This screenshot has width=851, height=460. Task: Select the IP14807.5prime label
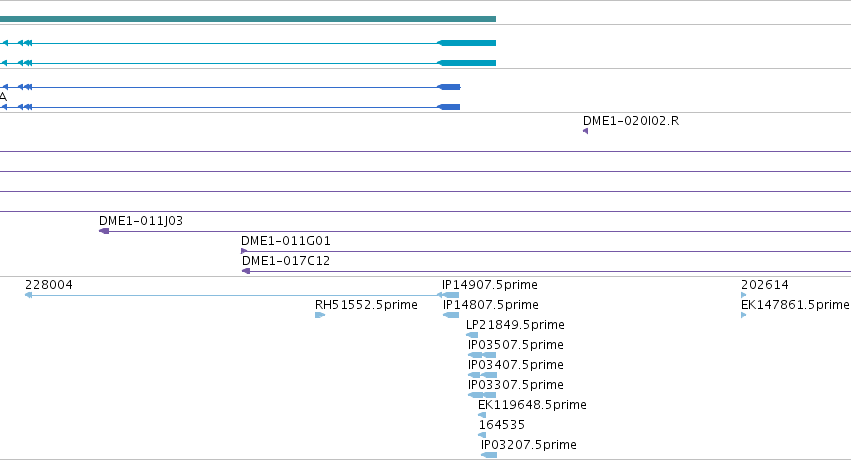click(491, 305)
